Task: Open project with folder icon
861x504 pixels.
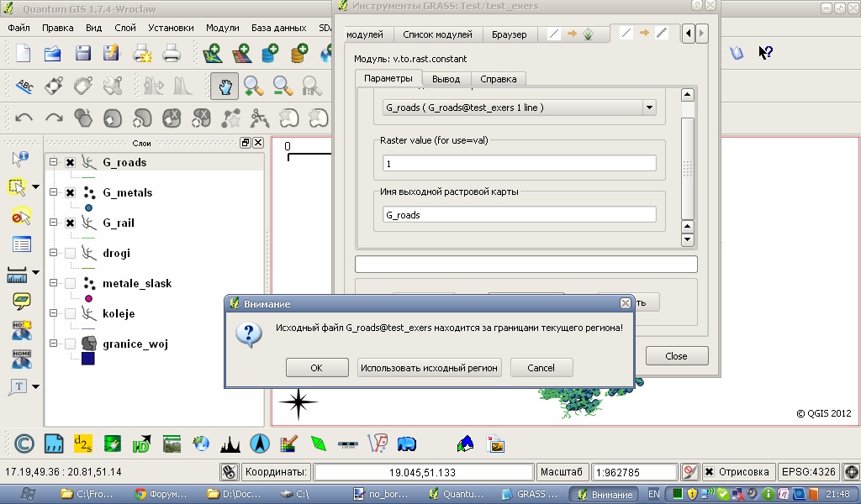Action: [53, 53]
